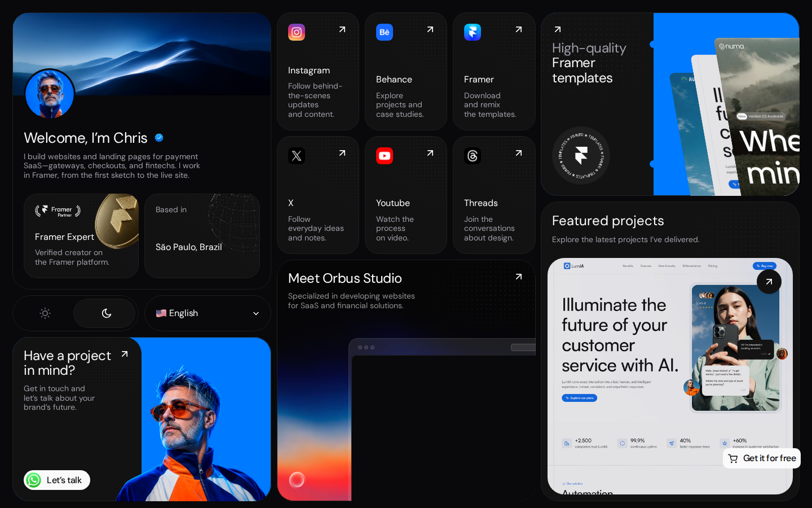Click 'Verified creator on the Framer platform.' text
812x508 pixels.
[x=72, y=257]
